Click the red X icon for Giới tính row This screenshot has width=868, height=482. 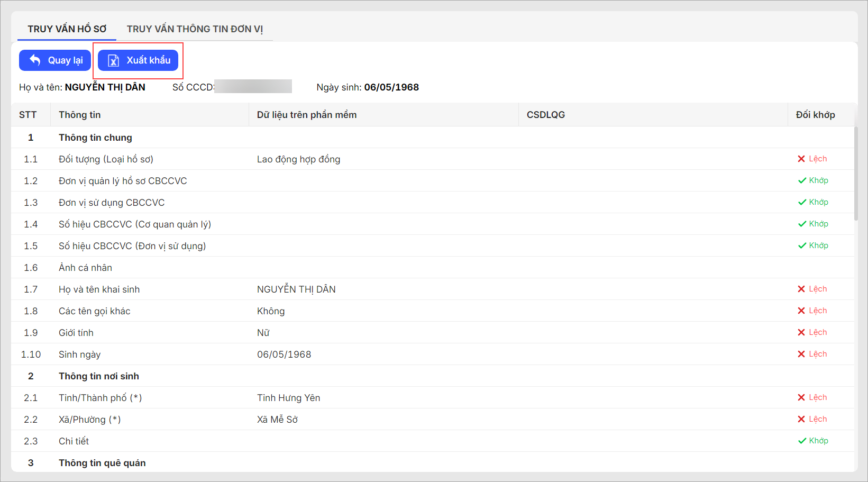tap(801, 333)
